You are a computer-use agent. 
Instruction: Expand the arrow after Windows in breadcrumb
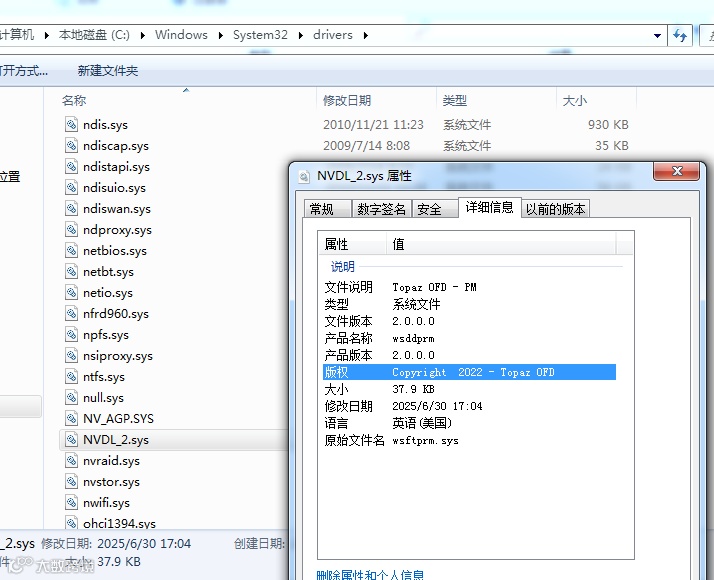221,35
